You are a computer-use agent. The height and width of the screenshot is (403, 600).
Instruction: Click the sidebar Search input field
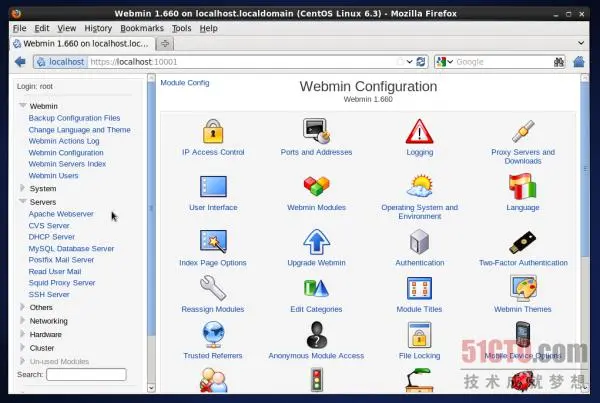click(x=86, y=374)
